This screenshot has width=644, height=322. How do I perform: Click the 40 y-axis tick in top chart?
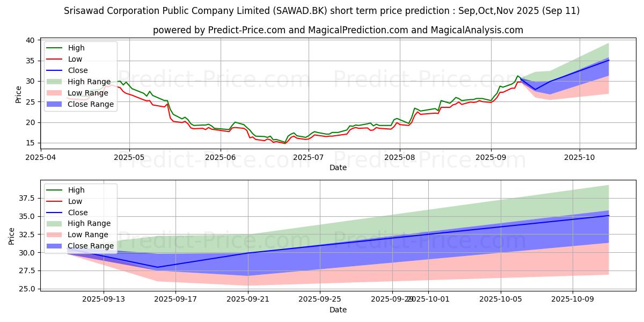[x=30, y=40]
